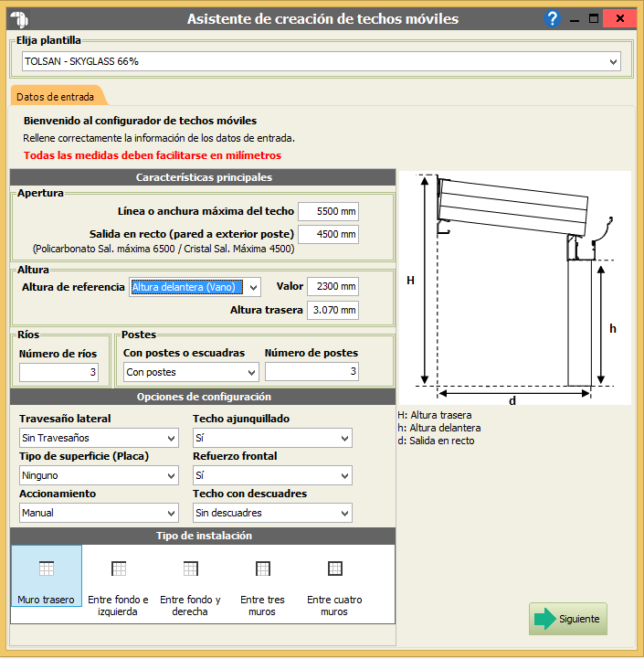The image size is (644, 659).
Task: Open Techo ajunquillado dropdown
Action: coord(272,438)
